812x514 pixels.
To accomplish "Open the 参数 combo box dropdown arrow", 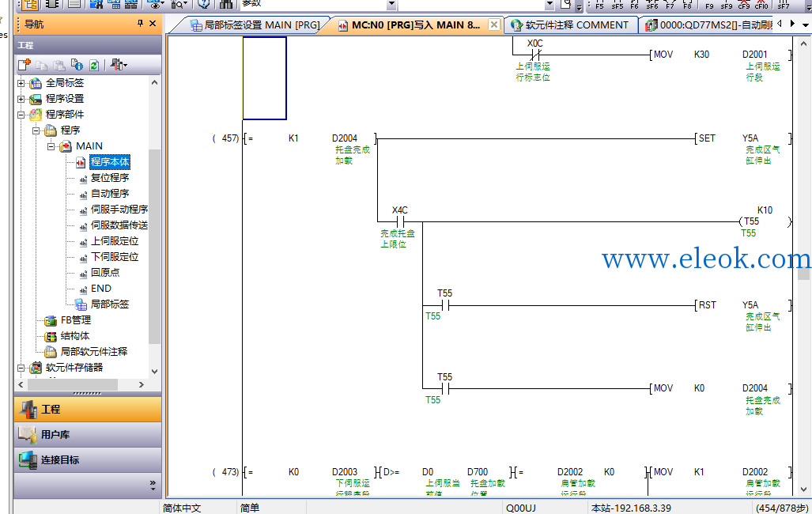I will click(391, 4).
